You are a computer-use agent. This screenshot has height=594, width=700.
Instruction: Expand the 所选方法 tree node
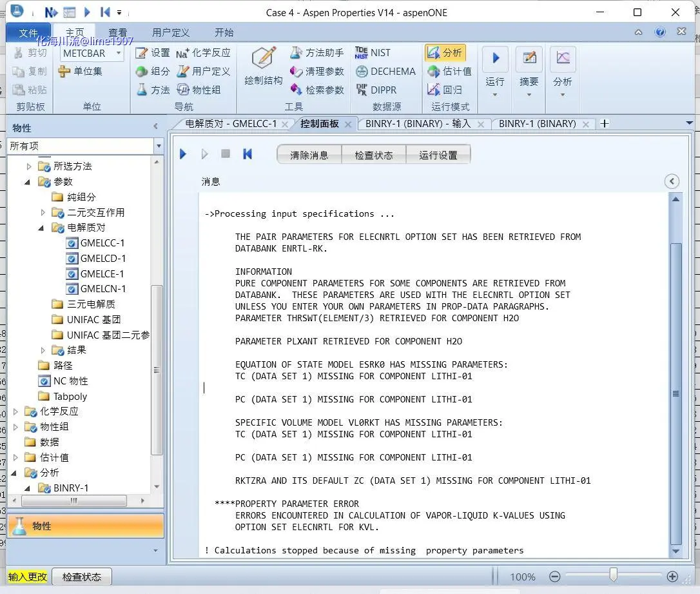(x=29, y=166)
